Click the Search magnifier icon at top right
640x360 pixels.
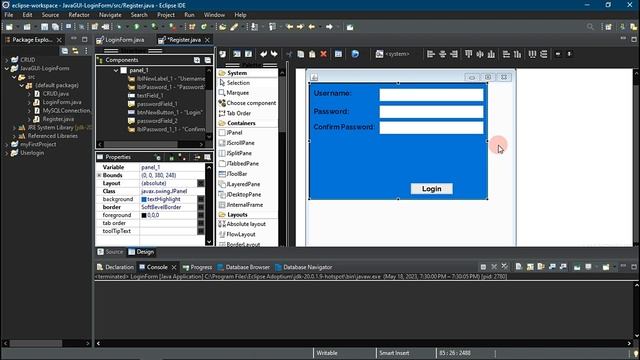coord(590,27)
